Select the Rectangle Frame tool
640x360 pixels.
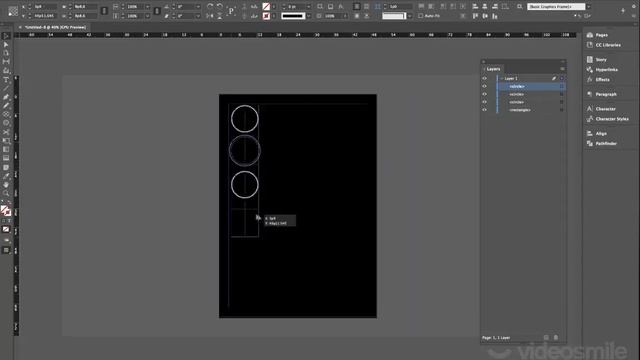coord(6,114)
